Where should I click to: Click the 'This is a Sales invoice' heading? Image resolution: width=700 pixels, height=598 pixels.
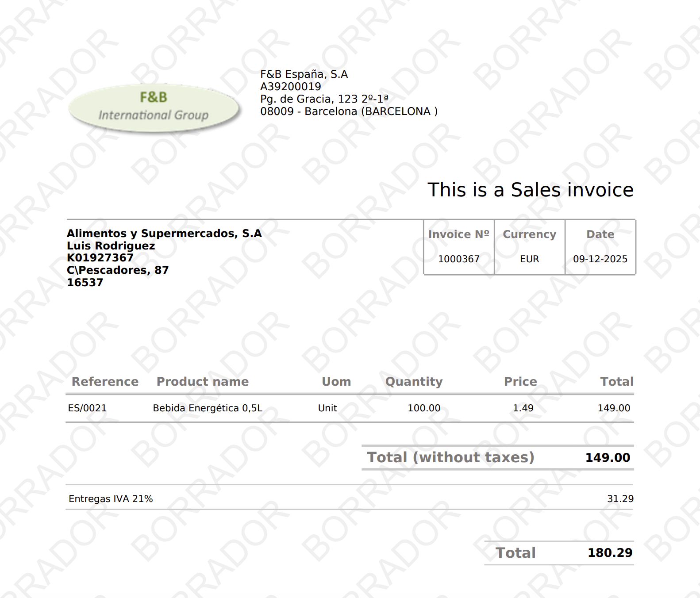530,190
